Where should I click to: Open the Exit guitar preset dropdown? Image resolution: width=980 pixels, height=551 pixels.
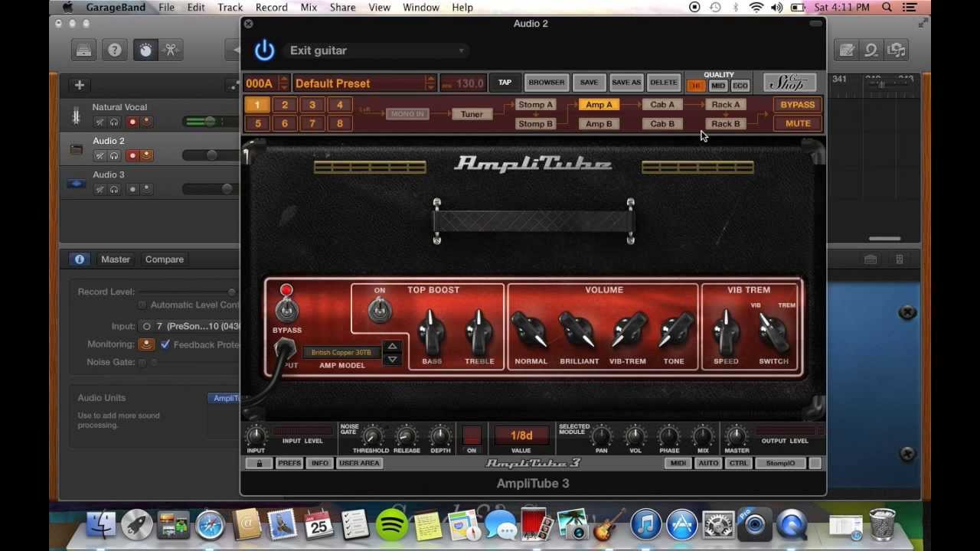377,51
